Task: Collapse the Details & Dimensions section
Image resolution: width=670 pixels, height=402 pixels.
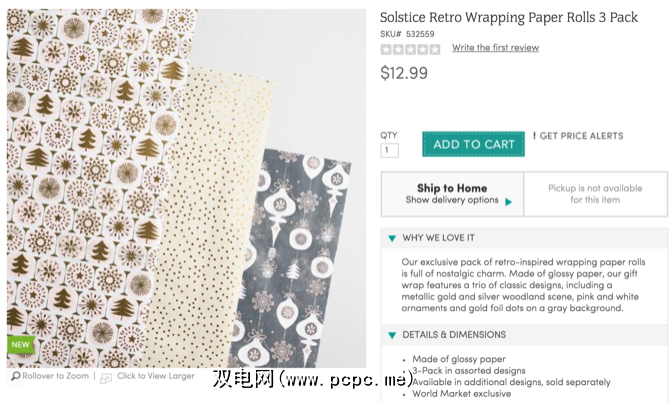Action: point(393,335)
